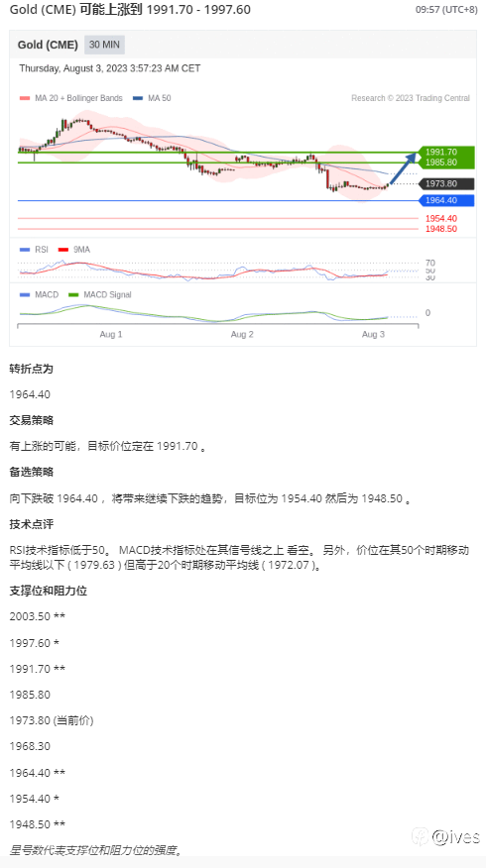The image size is (486, 868).
Task: Click the 技术点评 heading
Action: coord(32,524)
